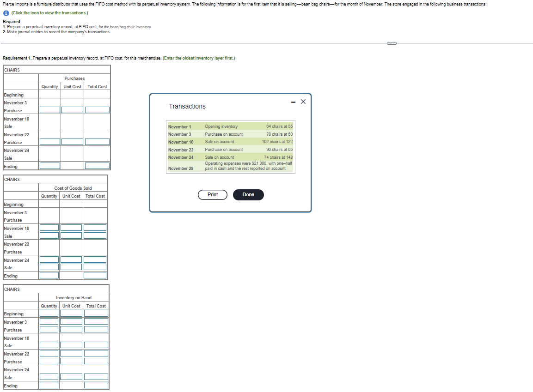Click the Print button

click(x=213, y=194)
